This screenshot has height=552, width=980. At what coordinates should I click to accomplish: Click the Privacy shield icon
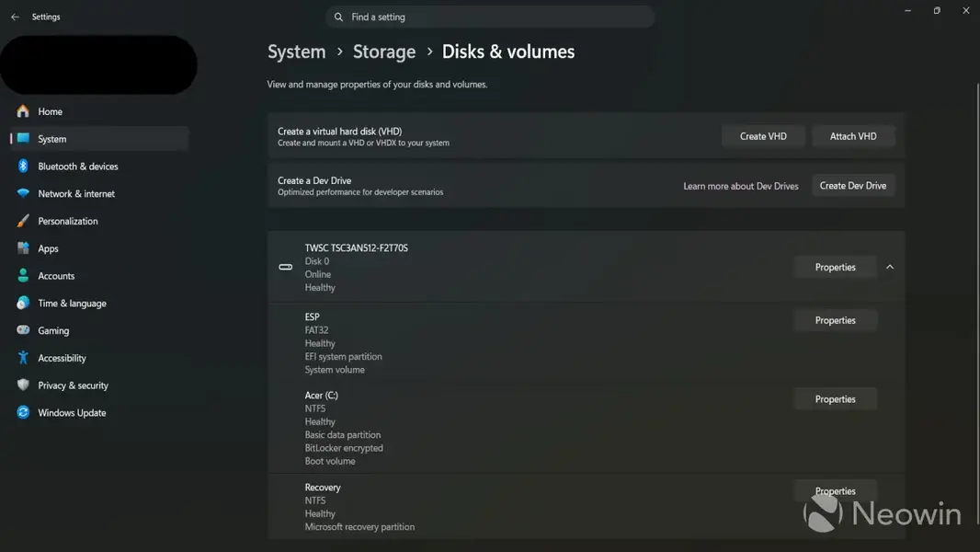pos(23,385)
